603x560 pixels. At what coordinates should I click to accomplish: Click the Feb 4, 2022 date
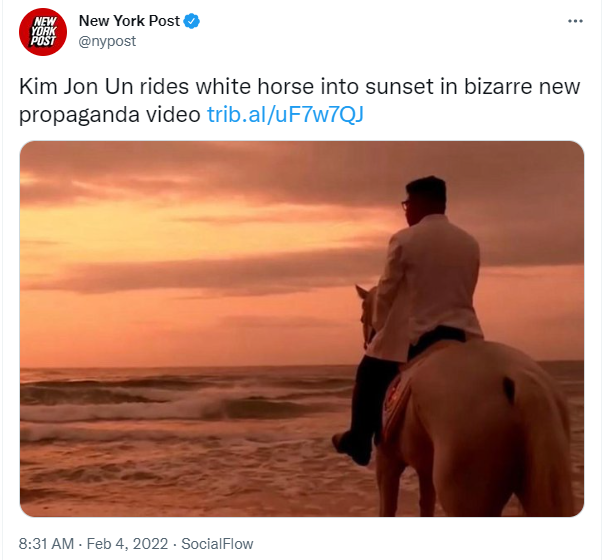pos(127,543)
